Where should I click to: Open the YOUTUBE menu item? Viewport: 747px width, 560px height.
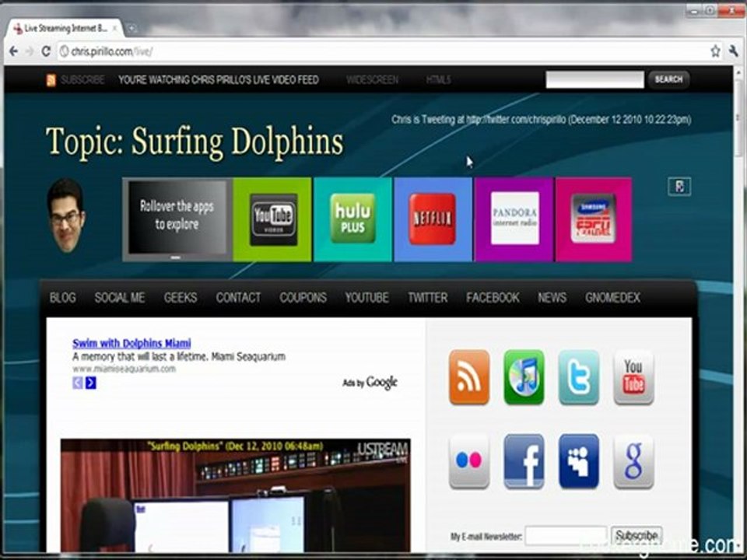pos(366,298)
